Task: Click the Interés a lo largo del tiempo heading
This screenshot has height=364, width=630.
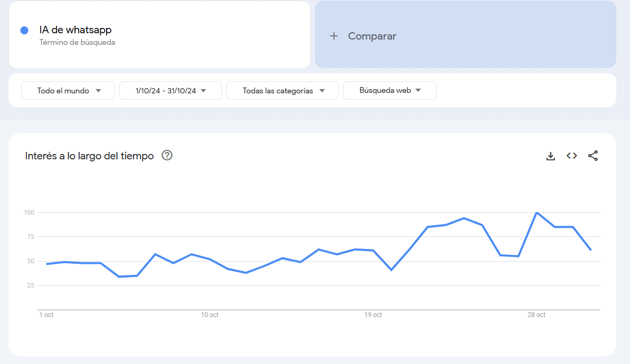Action: coord(89,156)
